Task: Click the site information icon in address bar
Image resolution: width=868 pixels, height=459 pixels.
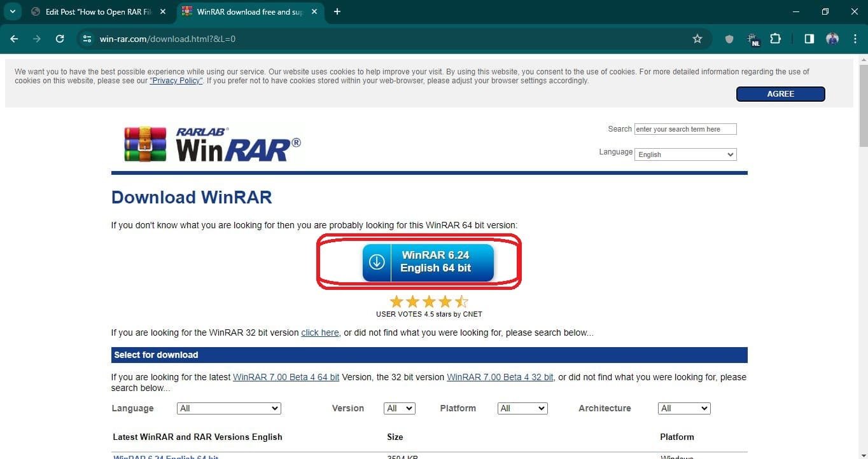Action: tap(88, 39)
